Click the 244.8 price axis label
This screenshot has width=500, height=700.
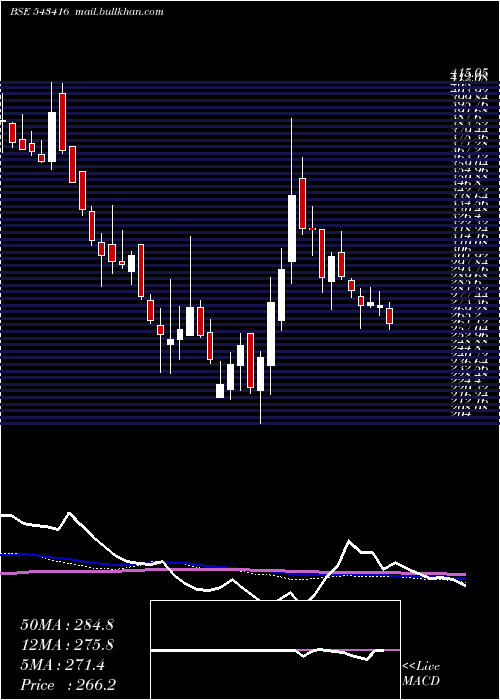click(x=467, y=347)
